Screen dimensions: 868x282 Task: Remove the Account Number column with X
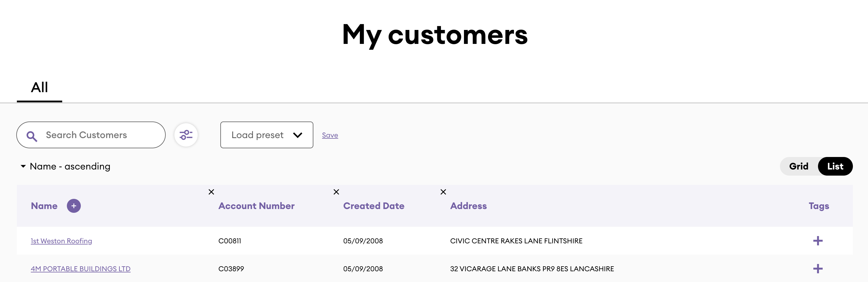[336, 192]
